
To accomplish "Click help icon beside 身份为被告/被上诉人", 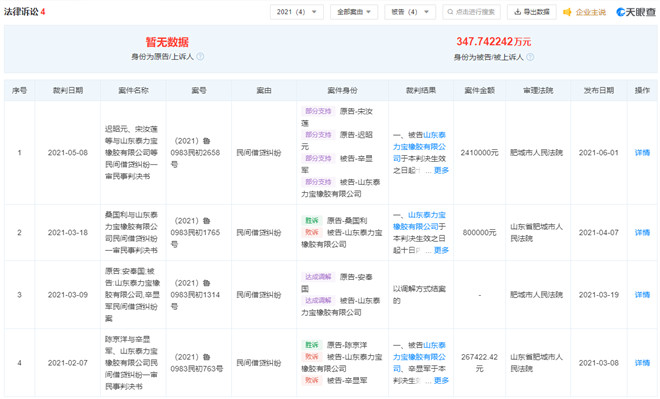I will [x=530, y=57].
